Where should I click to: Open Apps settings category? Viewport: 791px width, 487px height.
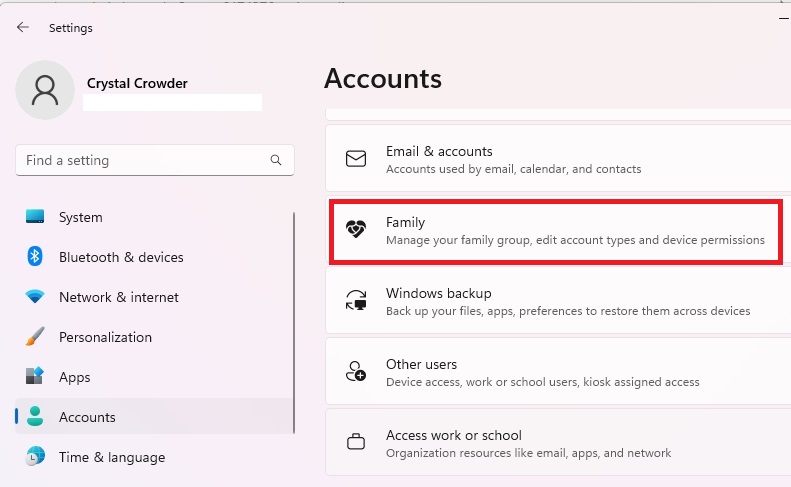(x=154, y=376)
